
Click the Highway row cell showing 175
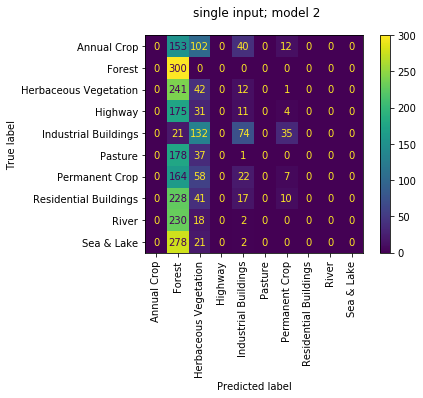(x=178, y=112)
